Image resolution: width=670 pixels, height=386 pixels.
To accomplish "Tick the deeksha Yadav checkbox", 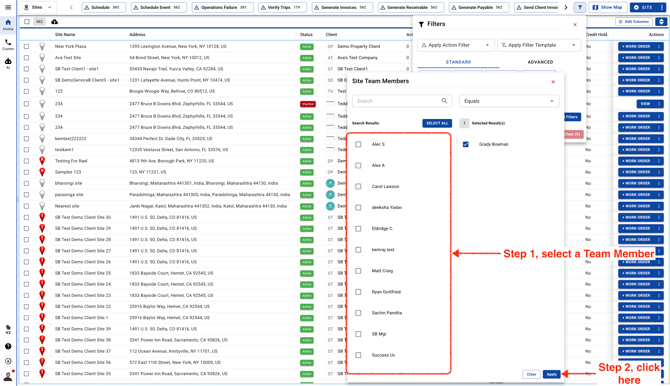I will pyautogui.click(x=358, y=207).
